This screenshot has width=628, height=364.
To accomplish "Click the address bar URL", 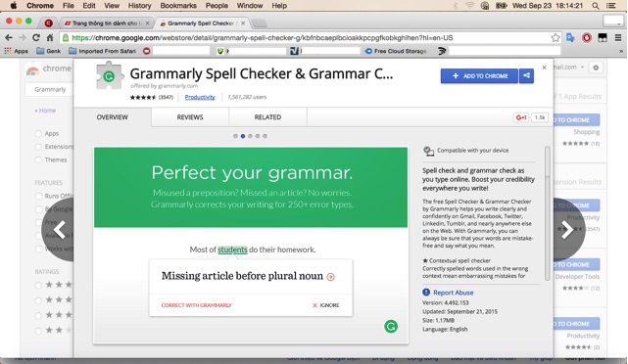I will click(x=263, y=37).
